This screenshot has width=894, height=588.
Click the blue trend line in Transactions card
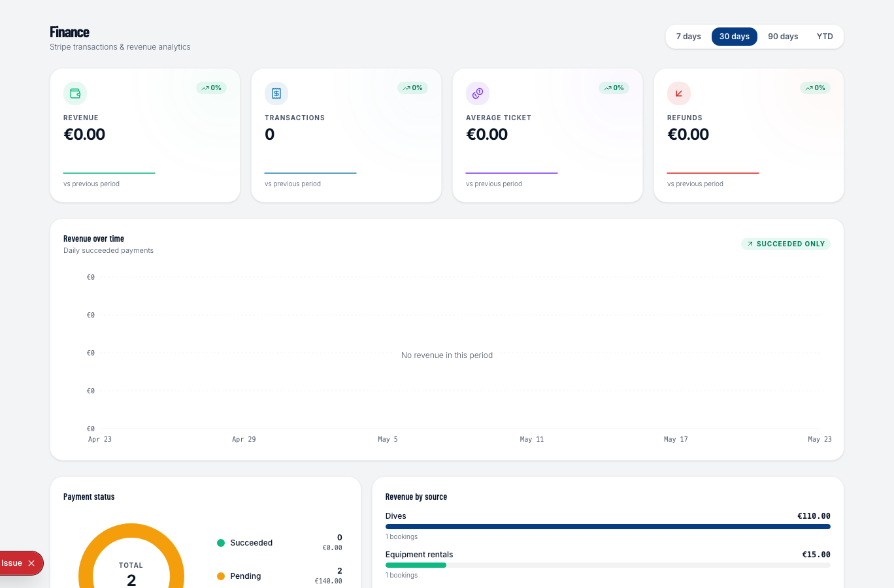tap(310, 173)
